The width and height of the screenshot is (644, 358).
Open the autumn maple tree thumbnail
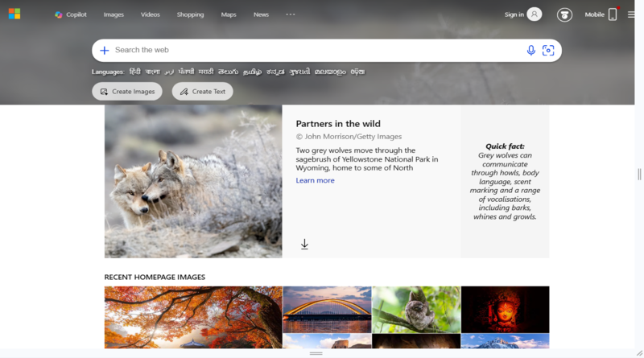(x=193, y=317)
